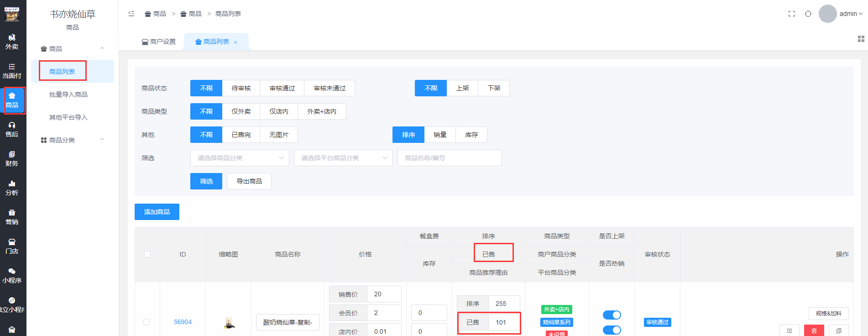868x336 pixels.
Task: Click the 导出商品 button
Action: (249, 181)
